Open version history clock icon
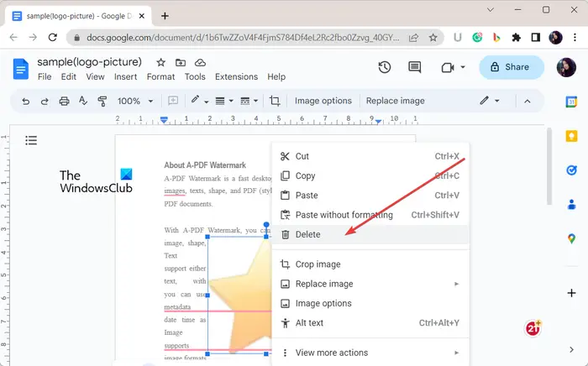 tap(385, 67)
